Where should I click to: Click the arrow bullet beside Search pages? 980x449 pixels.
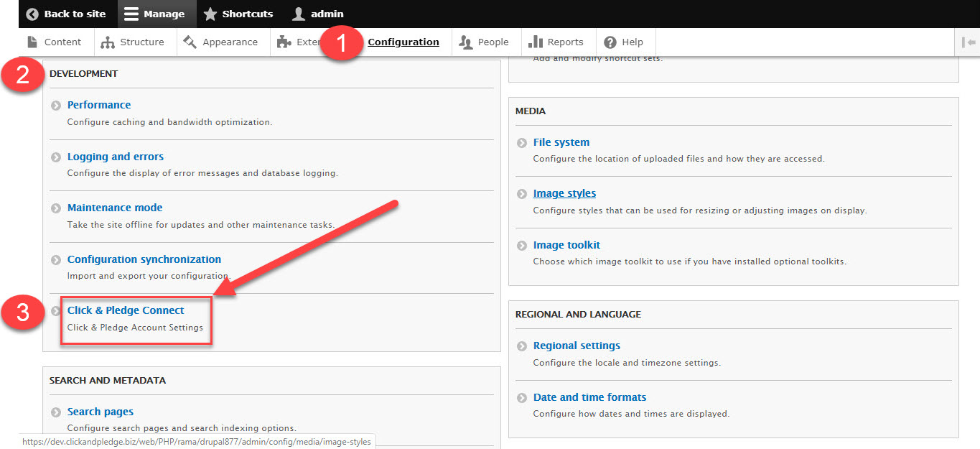(56, 412)
